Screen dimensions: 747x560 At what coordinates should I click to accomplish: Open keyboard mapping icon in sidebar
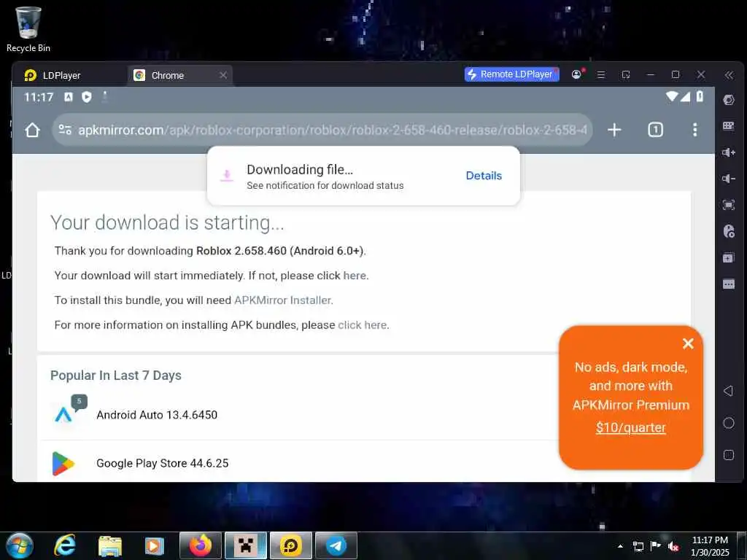[x=729, y=125]
